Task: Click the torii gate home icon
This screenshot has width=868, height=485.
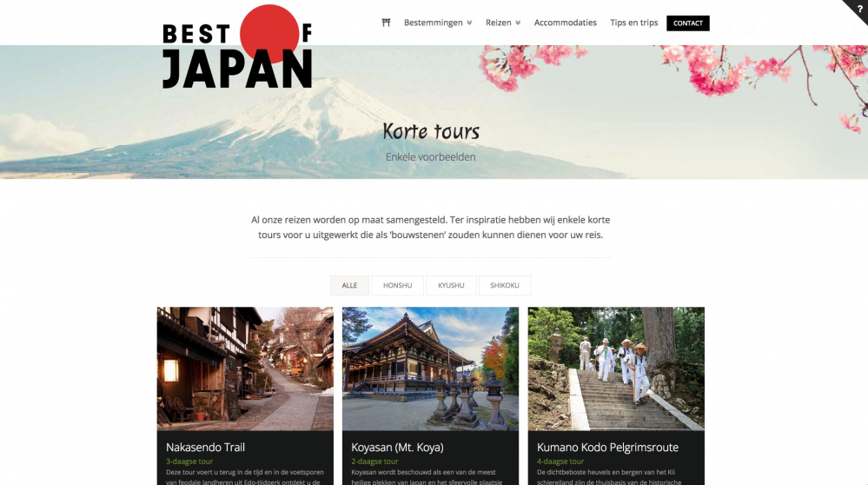Action: click(386, 23)
